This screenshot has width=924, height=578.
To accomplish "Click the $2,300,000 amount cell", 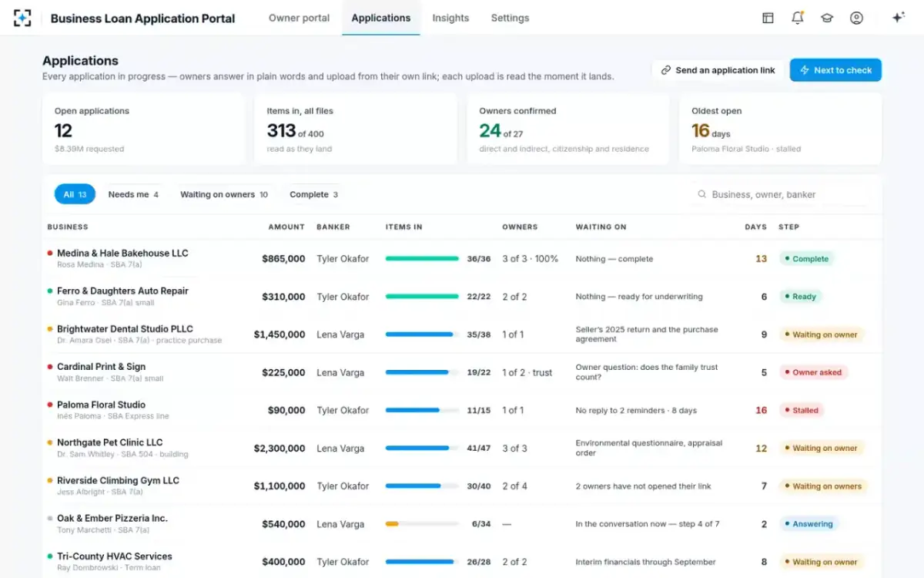I will 280,448.
